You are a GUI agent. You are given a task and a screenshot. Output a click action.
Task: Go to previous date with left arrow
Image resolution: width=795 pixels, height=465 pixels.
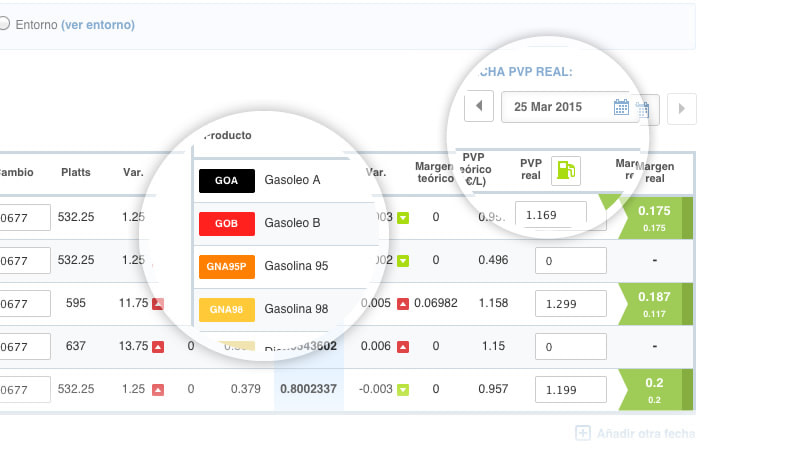tap(479, 106)
